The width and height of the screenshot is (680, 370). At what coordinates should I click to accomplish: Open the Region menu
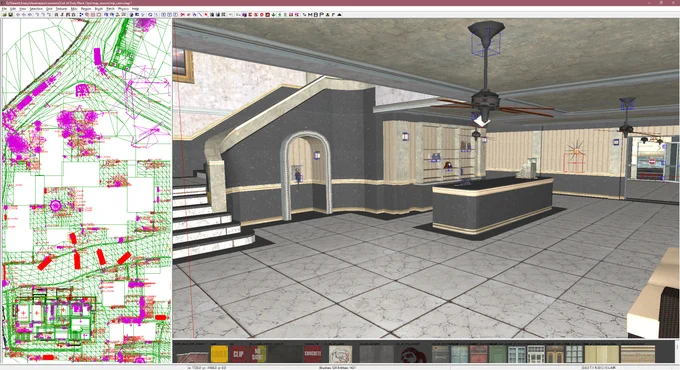coord(86,9)
